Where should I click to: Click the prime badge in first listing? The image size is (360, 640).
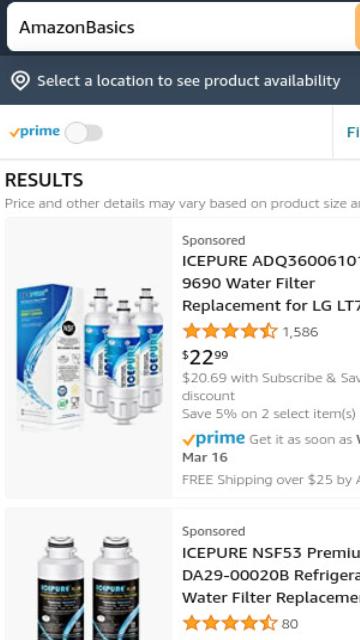(x=213, y=439)
